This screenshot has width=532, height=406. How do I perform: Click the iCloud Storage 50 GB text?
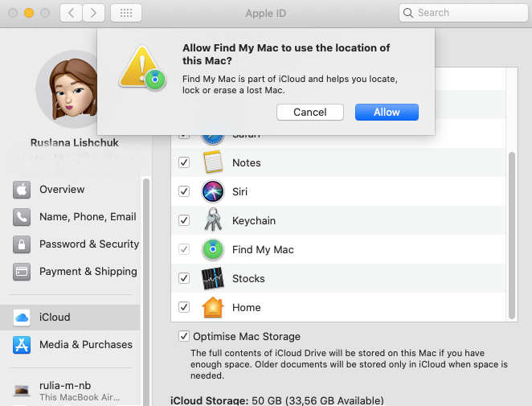pyautogui.click(x=277, y=400)
